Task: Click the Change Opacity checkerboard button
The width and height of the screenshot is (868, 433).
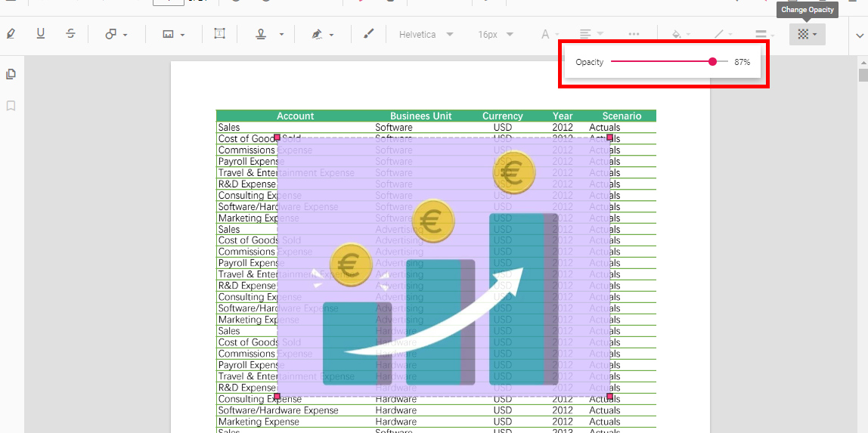Action: click(x=807, y=34)
